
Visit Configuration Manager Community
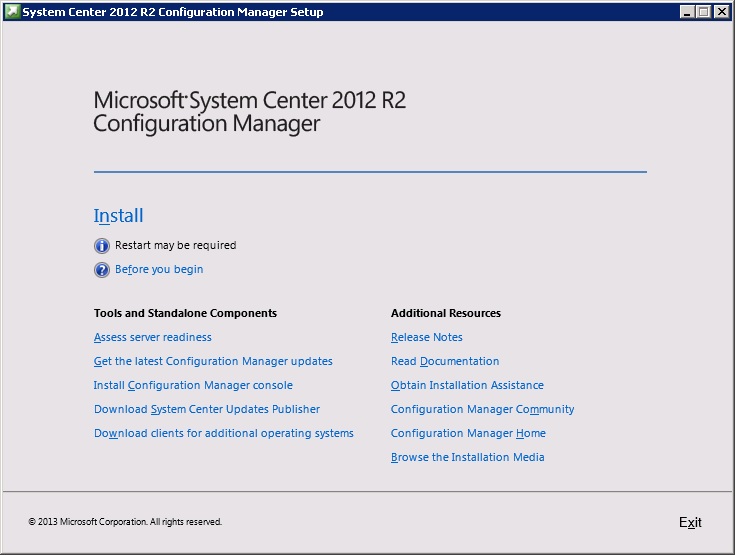pyautogui.click(x=483, y=410)
